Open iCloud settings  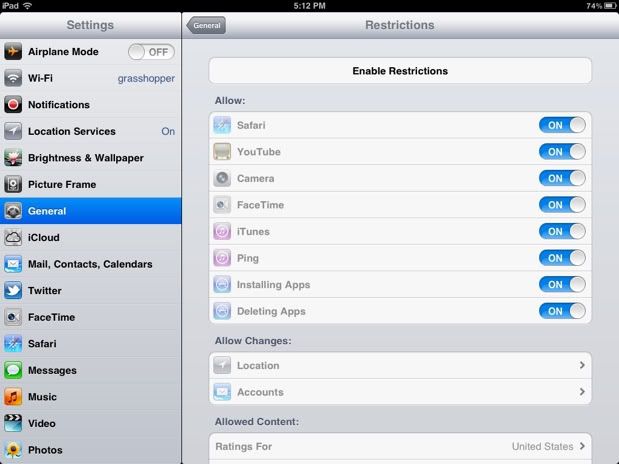tap(90, 237)
